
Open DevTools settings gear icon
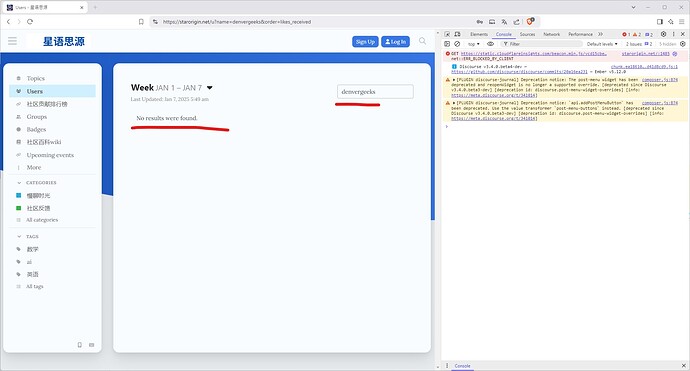(x=664, y=34)
